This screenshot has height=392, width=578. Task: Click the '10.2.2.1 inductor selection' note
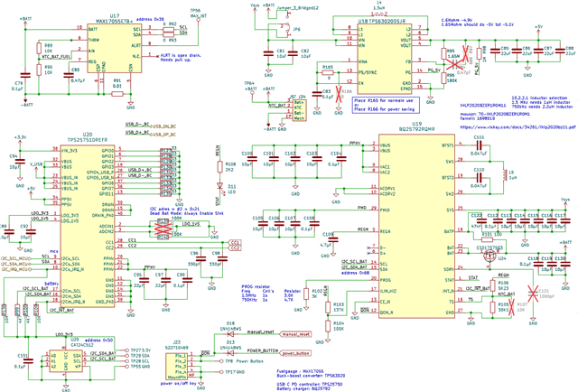pos(539,98)
